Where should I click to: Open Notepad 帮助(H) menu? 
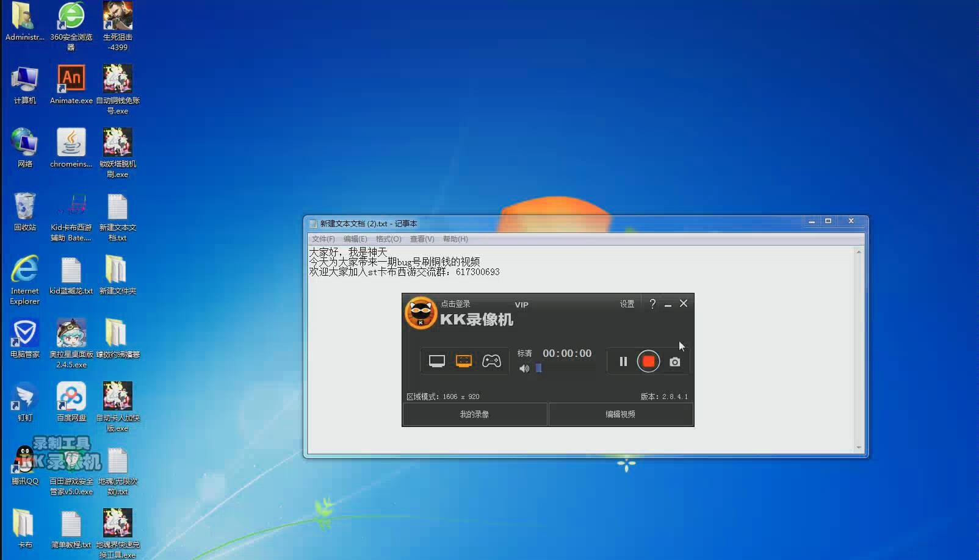coord(455,239)
